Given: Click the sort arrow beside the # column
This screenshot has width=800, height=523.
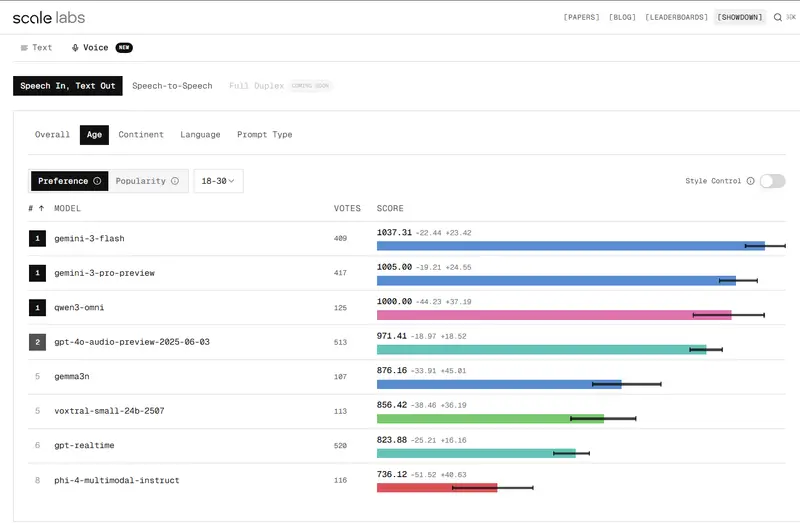Looking at the screenshot, I should (x=42, y=209).
